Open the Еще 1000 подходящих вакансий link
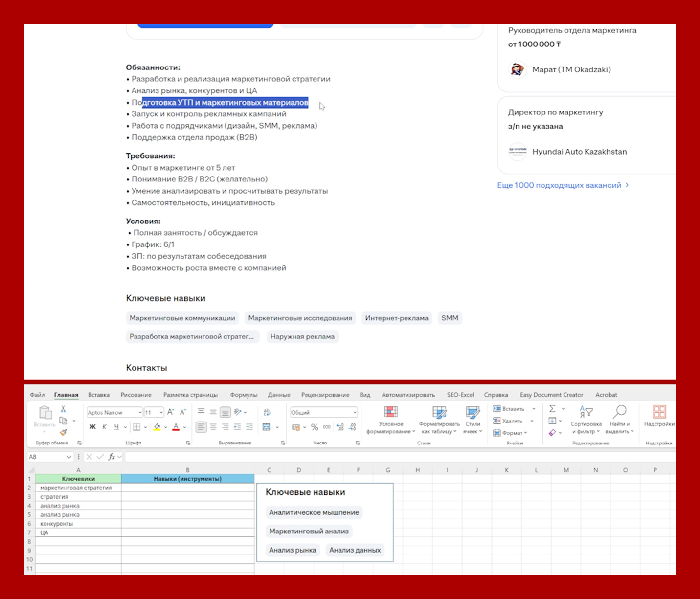This screenshot has width=700, height=599. pyautogui.click(x=563, y=185)
